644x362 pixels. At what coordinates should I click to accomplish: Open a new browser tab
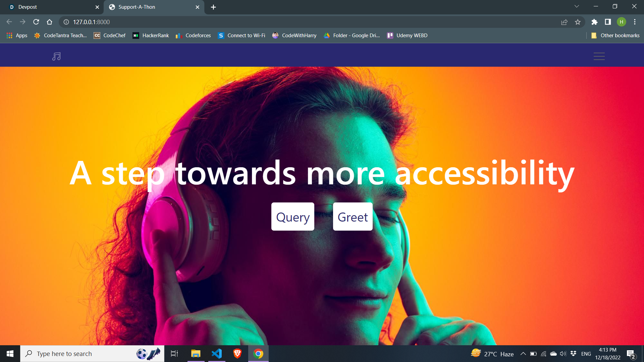coord(213,7)
